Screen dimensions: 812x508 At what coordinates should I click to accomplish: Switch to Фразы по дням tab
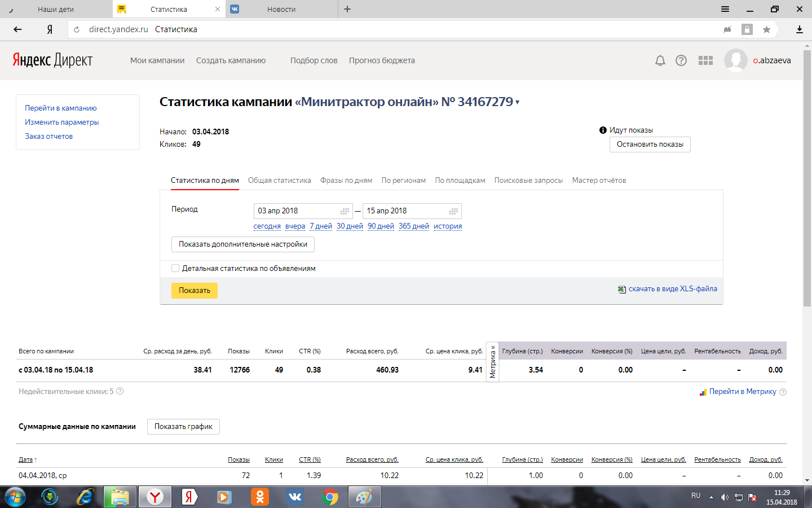tap(346, 181)
